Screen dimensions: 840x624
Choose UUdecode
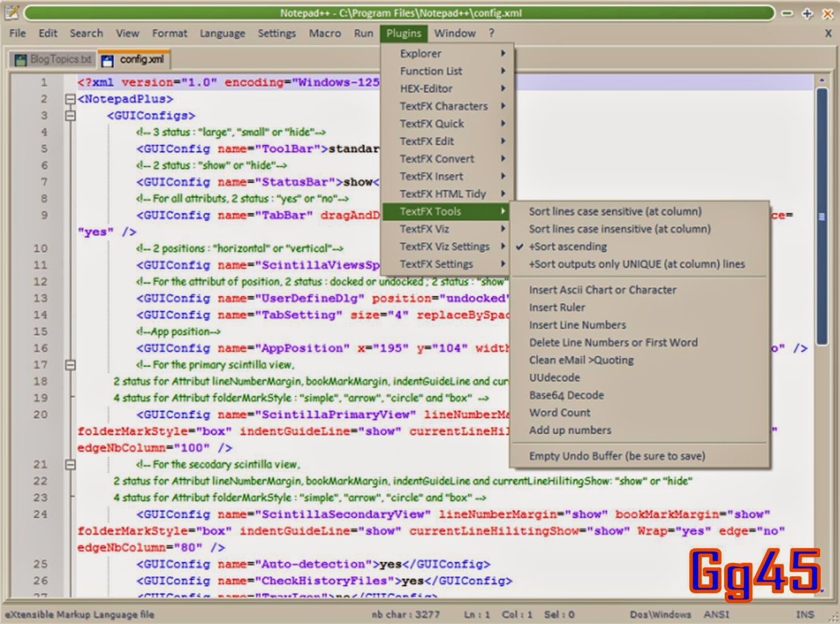[x=640, y=378]
